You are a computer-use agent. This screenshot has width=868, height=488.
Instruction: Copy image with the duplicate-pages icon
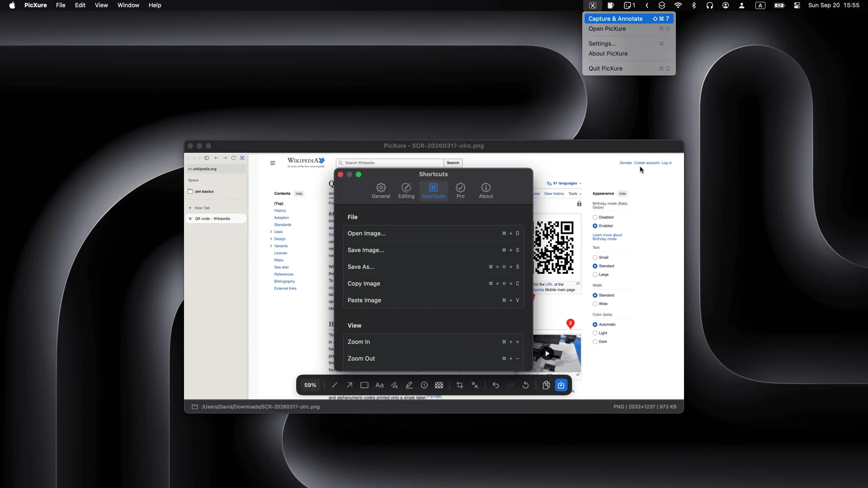click(546, 385)
